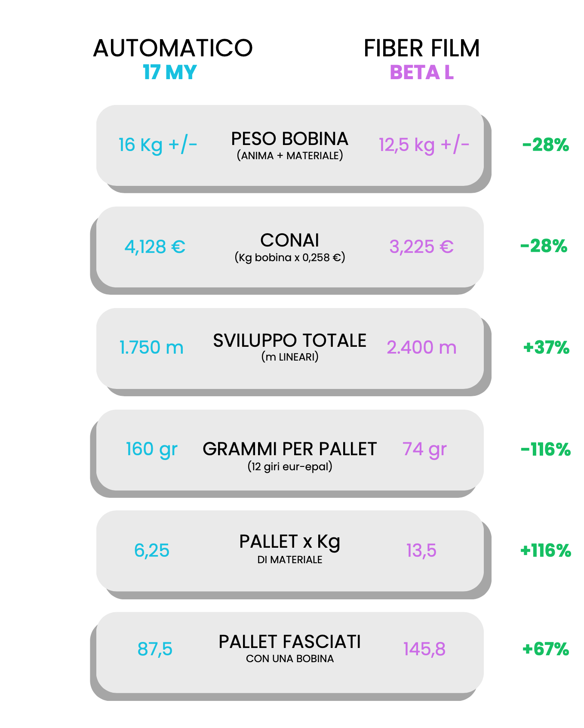The height and width of the screenshot is (728, 584).
Task: Select the 17 MY subtitle text
Action: [x=170, y=72]
